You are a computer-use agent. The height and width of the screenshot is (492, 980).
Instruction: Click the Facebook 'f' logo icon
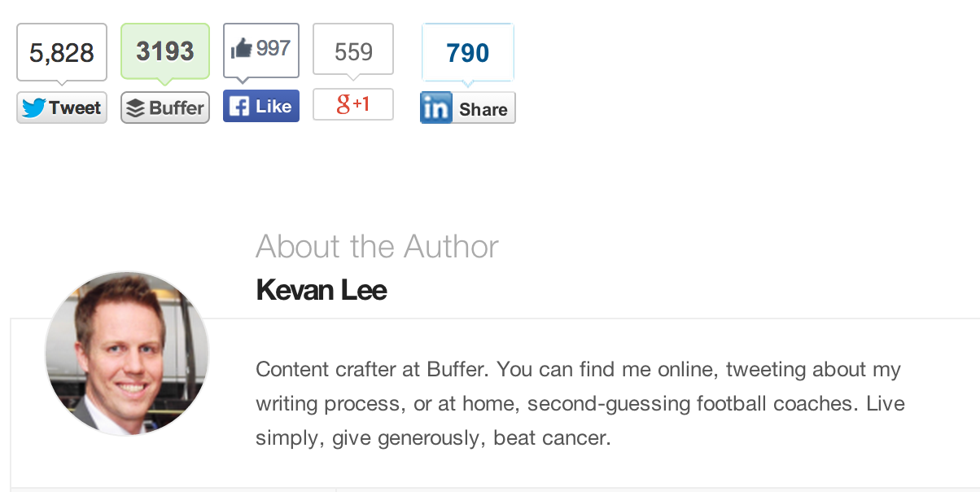(x=238, y=107)
